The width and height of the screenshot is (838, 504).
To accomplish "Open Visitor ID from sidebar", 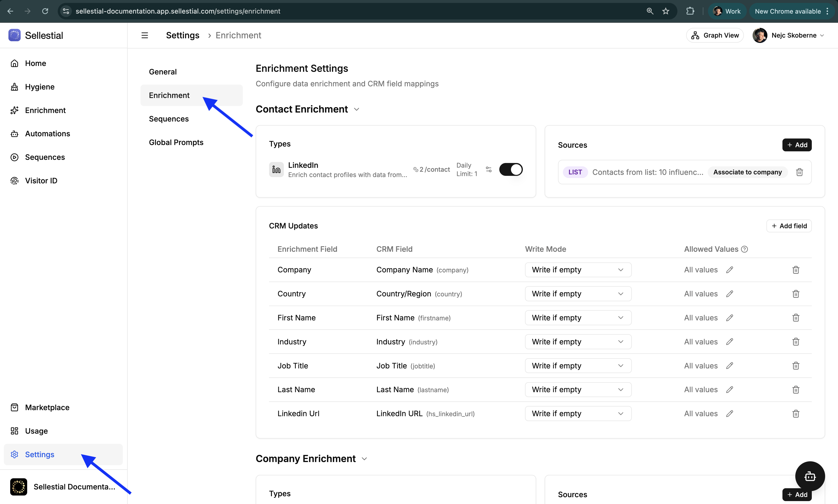I will click(x=41, y=181).
